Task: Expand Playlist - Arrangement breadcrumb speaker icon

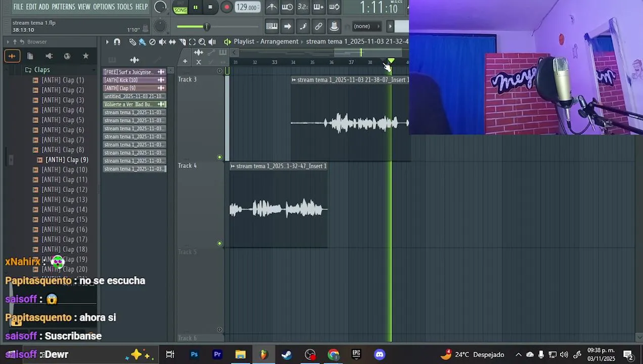Action: tap(227, 42)
